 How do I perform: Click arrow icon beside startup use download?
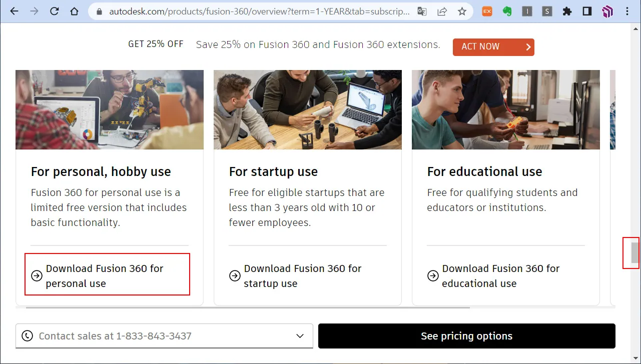[x=235, y=275]
